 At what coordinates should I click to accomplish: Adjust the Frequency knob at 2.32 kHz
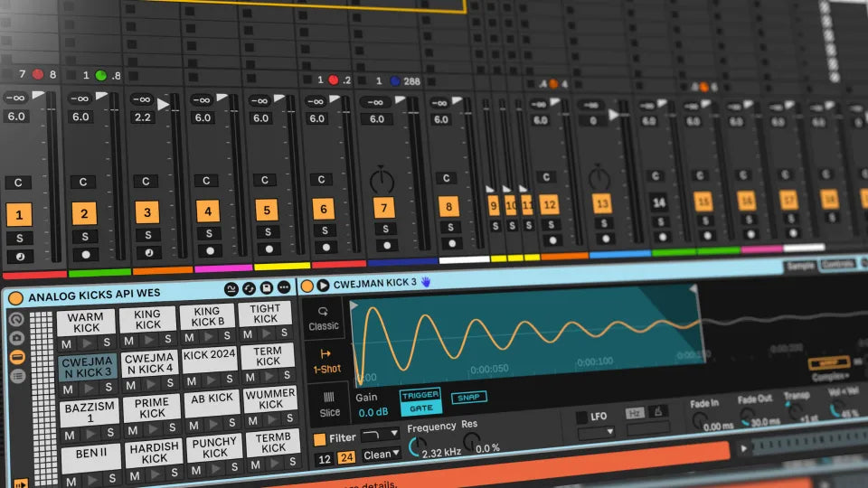point(417,446)
